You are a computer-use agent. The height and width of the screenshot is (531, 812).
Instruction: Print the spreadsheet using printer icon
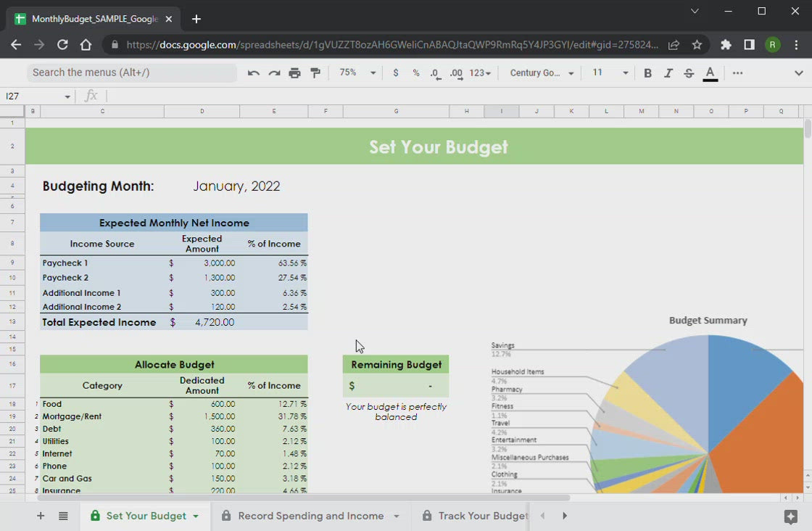click(x=294, y=73)
